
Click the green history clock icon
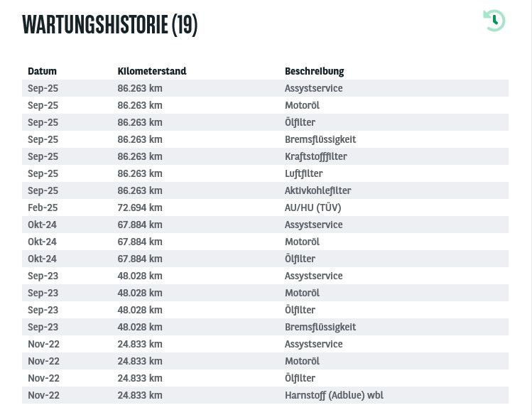tap(494, 21)
